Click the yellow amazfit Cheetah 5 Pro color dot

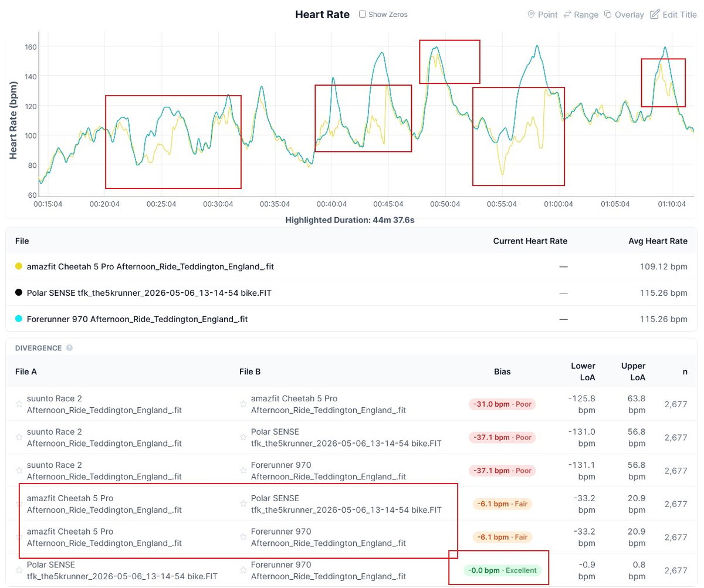click(x=19, y=266)
